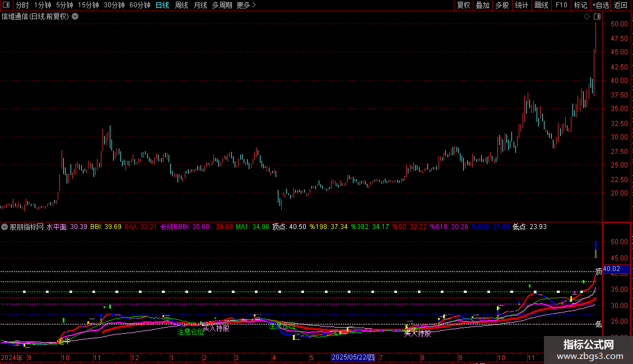The width and height of the screenshot is (633, 364).
Task: Switch to 分时 intraday view
Action: point(22,5)
